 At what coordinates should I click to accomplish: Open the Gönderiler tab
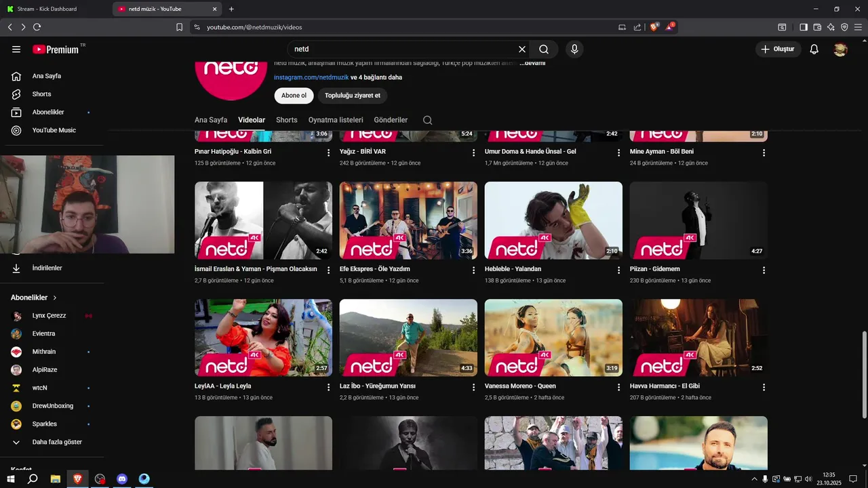391,120
